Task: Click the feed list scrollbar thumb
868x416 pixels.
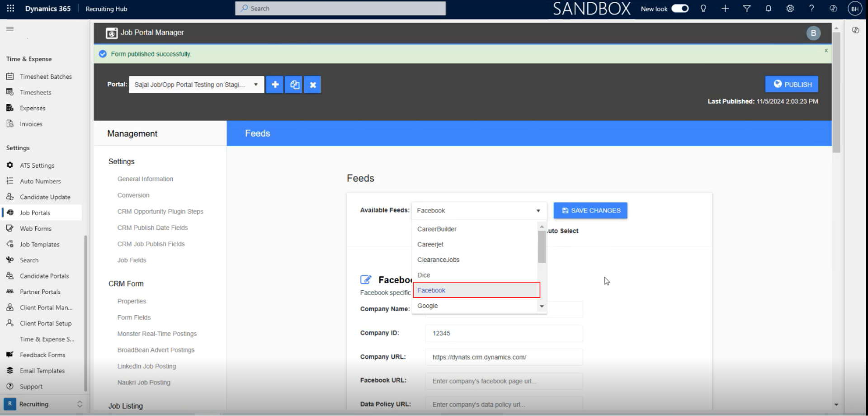Action: [542, 247]
